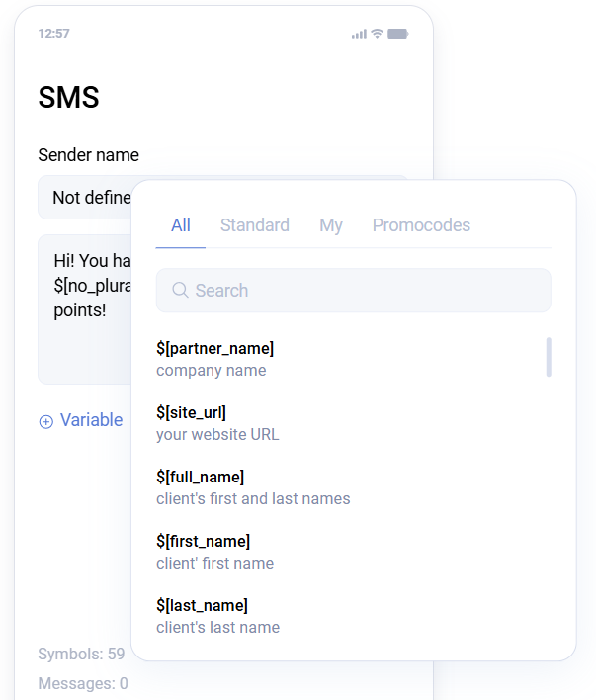Open the Standard variables tab

click(x=255, y=225)
